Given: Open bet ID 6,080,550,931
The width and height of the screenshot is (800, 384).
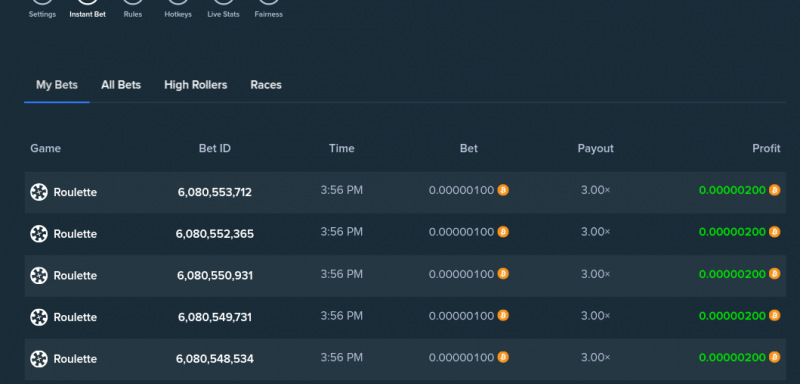Looking at the screenshot, I should point(215,276).
